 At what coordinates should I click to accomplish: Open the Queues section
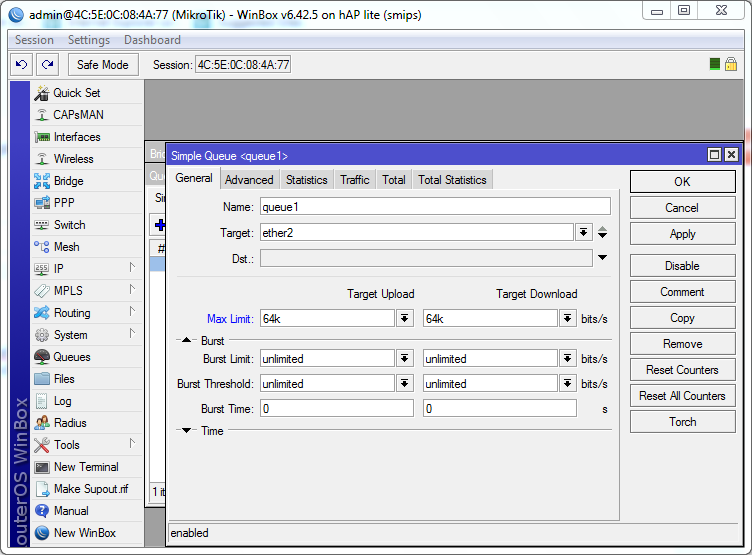coord(88,357)
